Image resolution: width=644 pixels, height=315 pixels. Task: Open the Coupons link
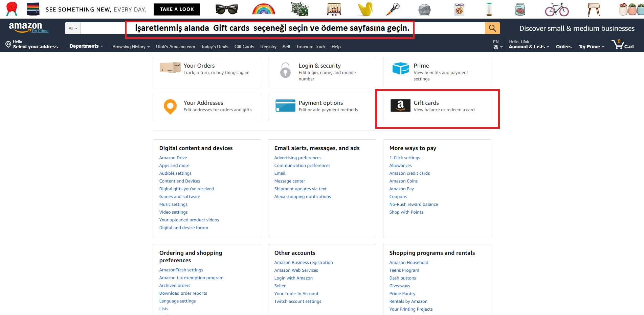[398, 197]
